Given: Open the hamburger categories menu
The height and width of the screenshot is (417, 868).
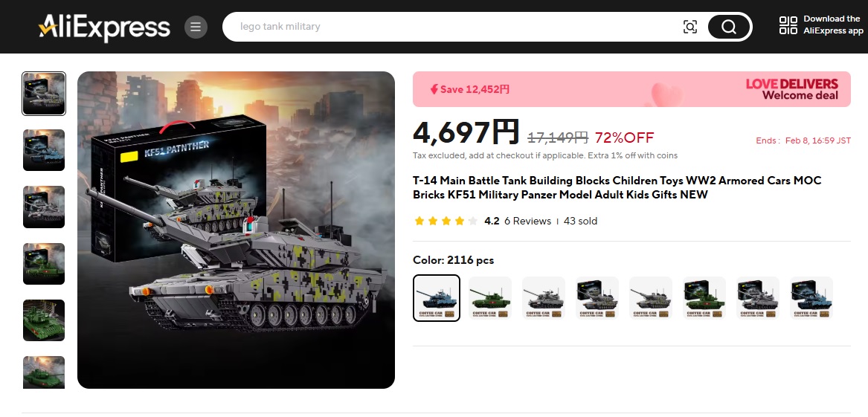Looking at the screenshot, I should (x=196, y=27).
